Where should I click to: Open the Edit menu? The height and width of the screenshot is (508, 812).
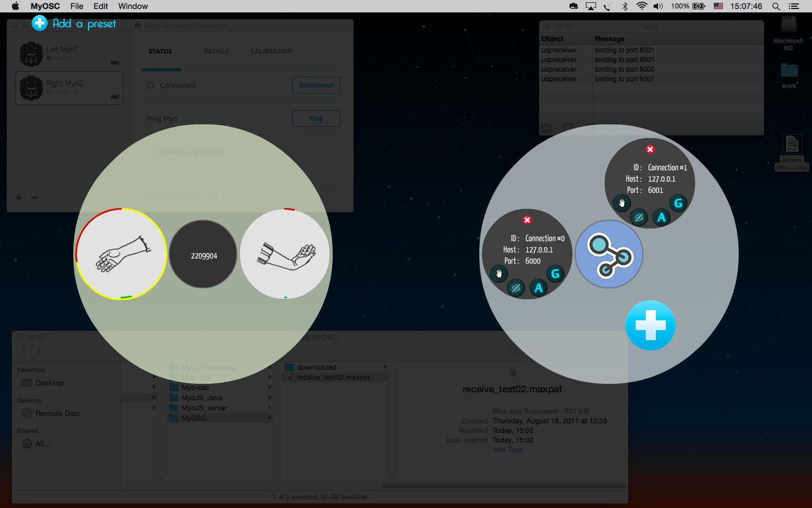pos(101,6)
